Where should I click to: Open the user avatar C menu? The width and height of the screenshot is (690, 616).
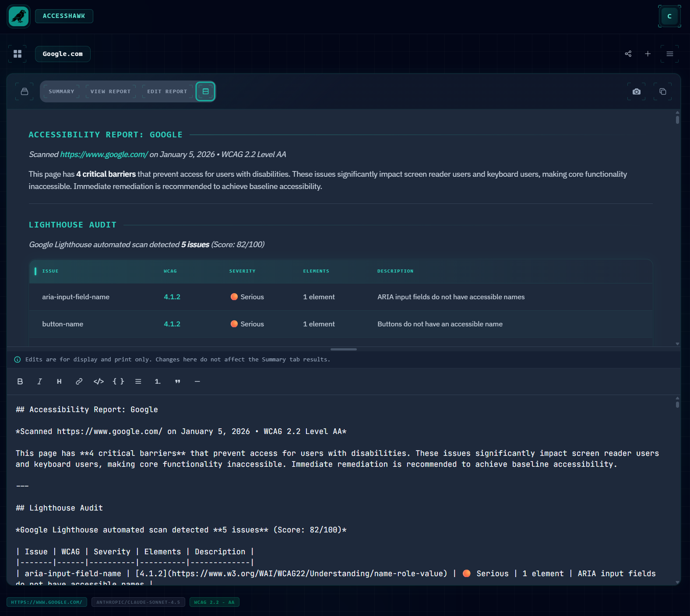coord(669,16)
